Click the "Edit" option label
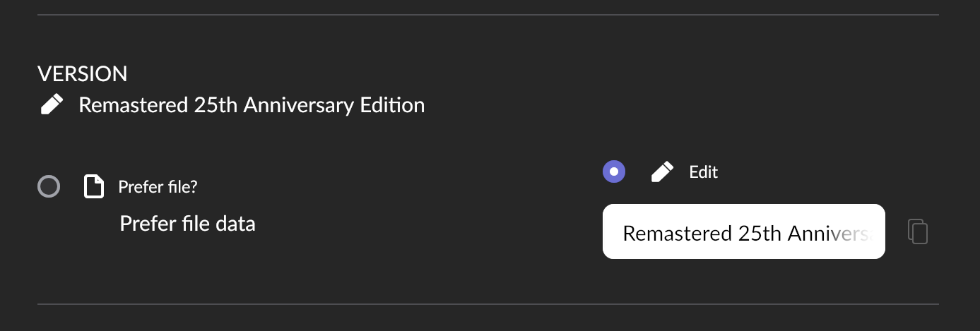Screen dimensions: 980x331 click(x=704, y=171)
